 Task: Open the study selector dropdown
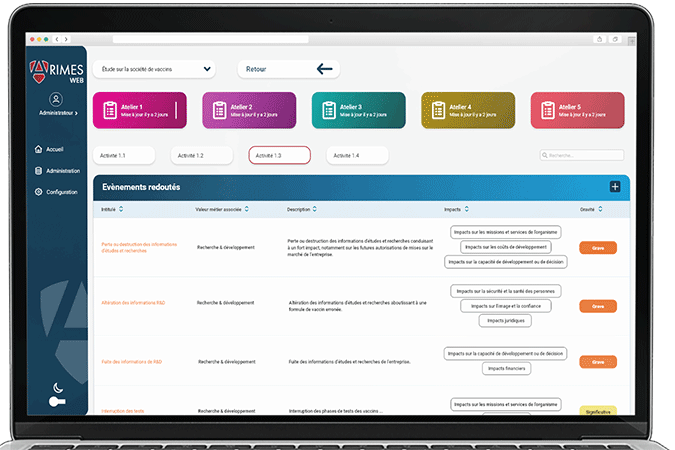click(154, 69)
